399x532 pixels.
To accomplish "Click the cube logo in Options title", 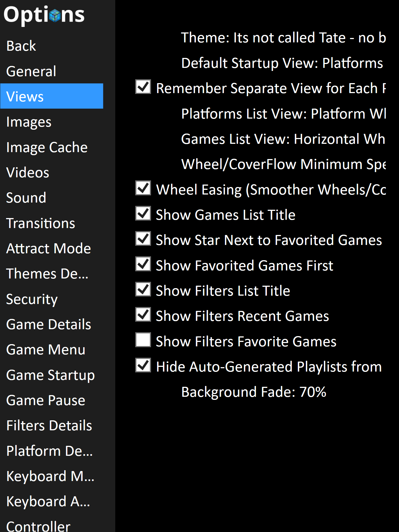I will click(x=55, y=15).
